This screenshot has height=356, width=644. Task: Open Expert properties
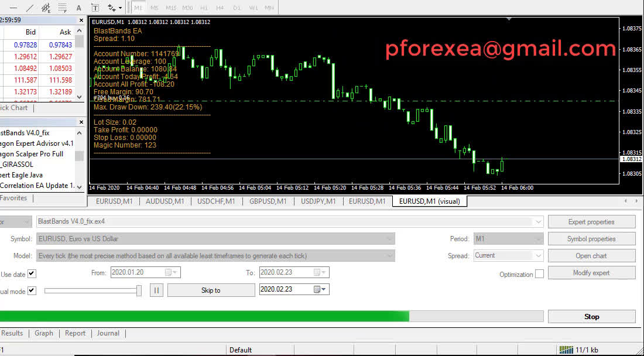pos(591,222)
